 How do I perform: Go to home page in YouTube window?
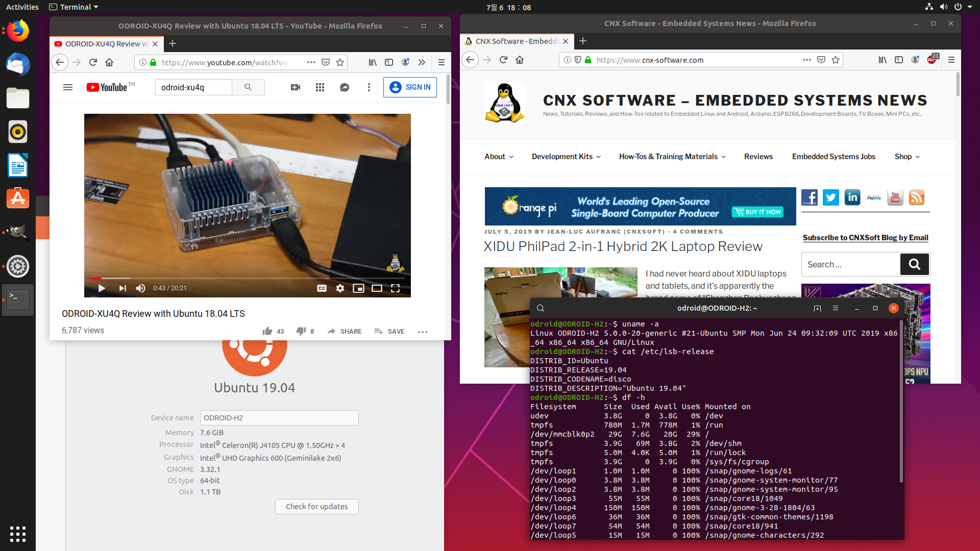(x=109, y=62)
